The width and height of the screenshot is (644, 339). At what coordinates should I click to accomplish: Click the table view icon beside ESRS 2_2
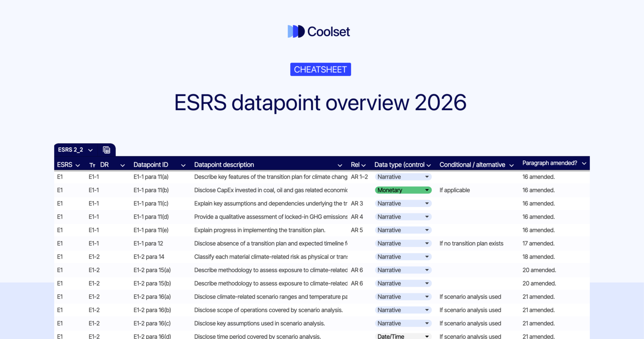[106, 150]
